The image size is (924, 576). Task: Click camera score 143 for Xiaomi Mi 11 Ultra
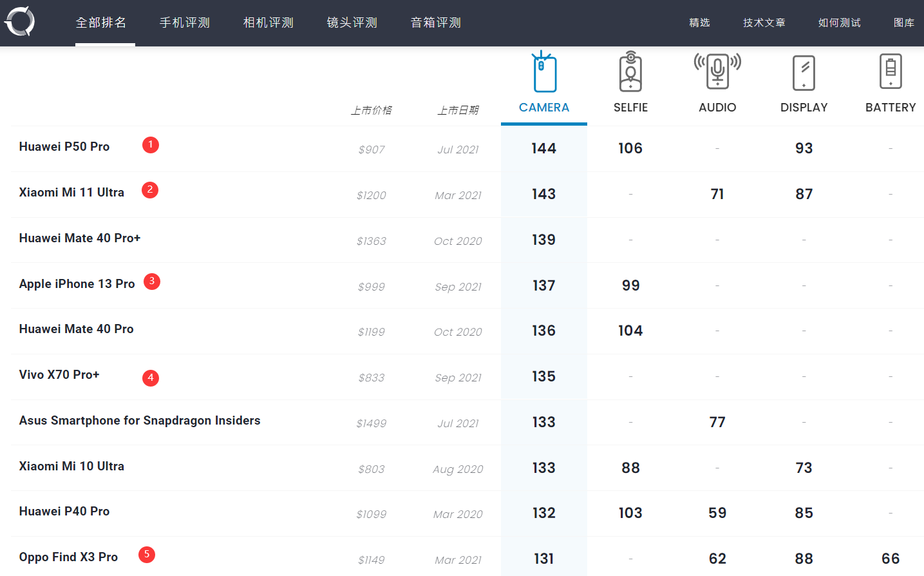click(x=543, y=195)
